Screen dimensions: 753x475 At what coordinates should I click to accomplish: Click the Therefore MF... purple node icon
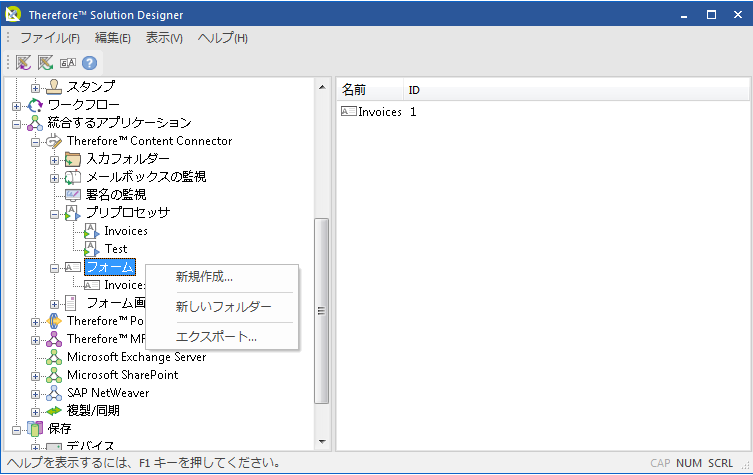tap(54, 339)
